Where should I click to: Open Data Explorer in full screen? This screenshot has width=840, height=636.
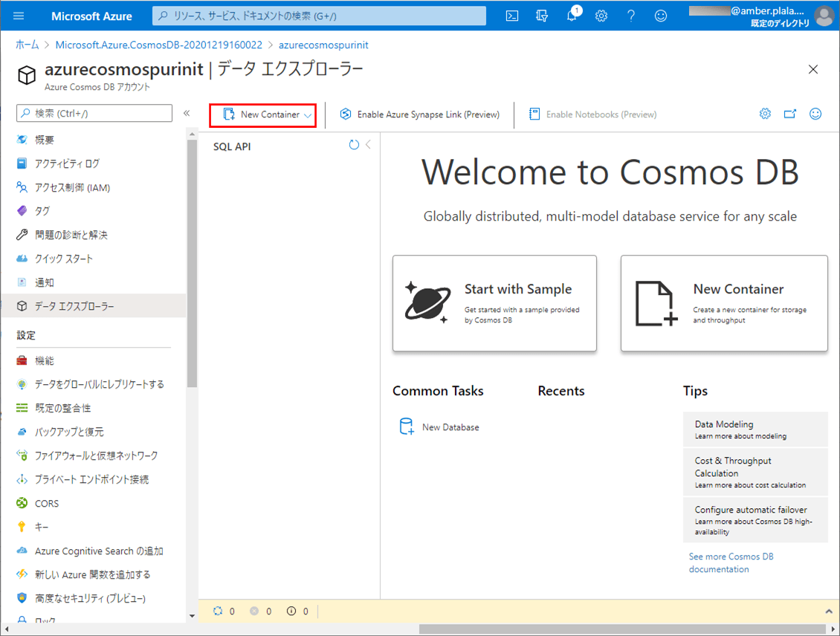790,114
